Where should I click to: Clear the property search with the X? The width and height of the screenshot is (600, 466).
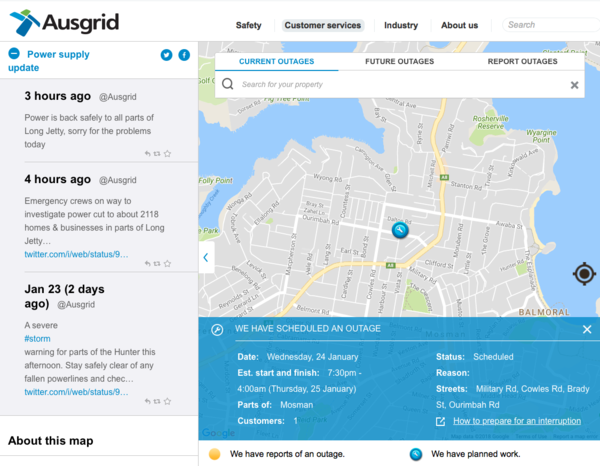click(x=574, y=85)
